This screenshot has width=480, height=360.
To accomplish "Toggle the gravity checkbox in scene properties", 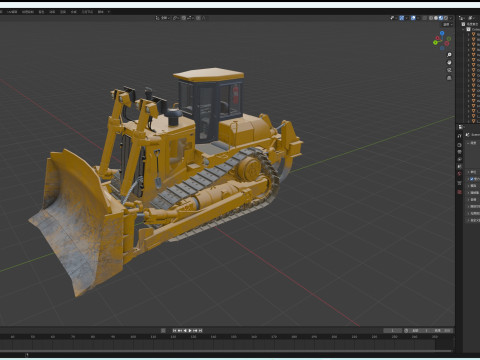I will coord(472,179).
